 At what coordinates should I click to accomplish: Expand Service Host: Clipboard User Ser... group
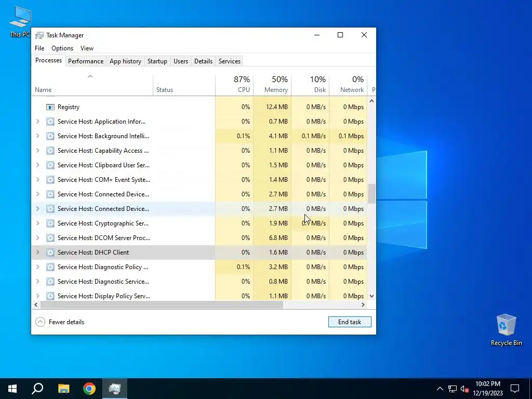coord(37,165)
